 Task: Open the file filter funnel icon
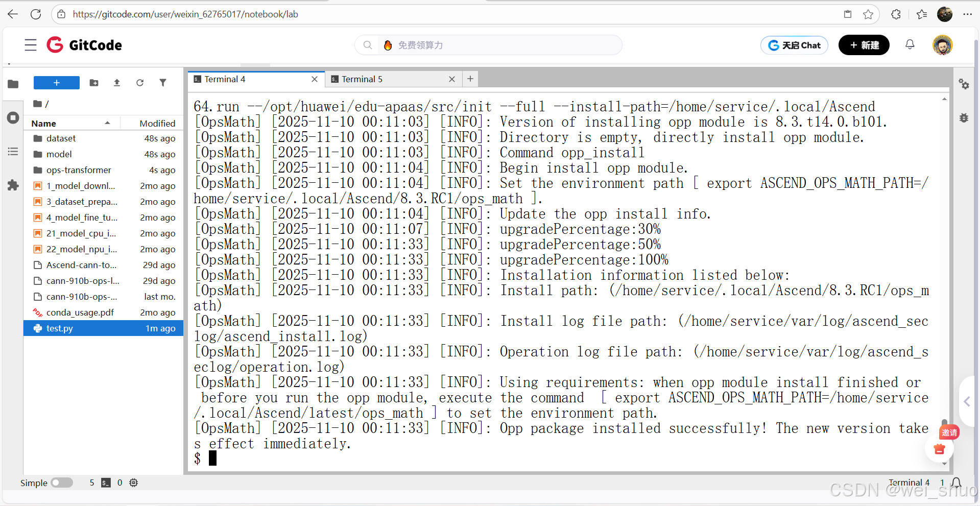[x=163, y=83]
